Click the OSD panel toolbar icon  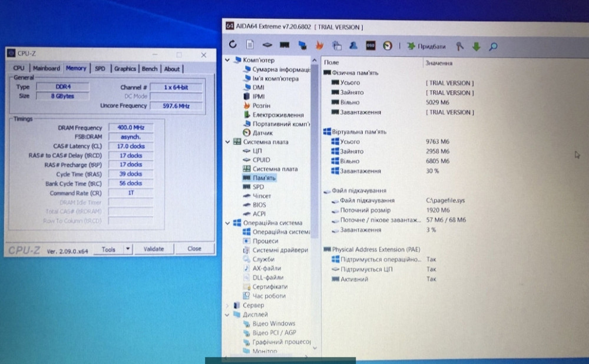(x=370, y=45)
